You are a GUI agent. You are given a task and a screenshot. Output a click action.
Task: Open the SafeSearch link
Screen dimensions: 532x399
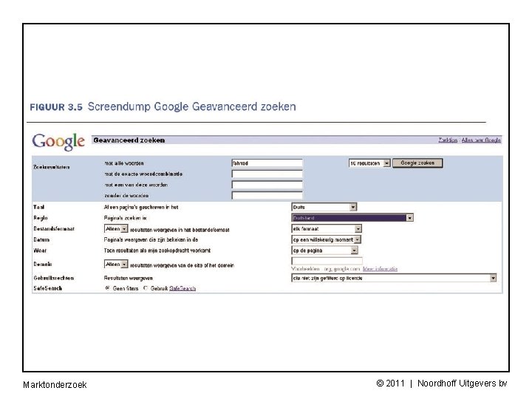(183, 288)
